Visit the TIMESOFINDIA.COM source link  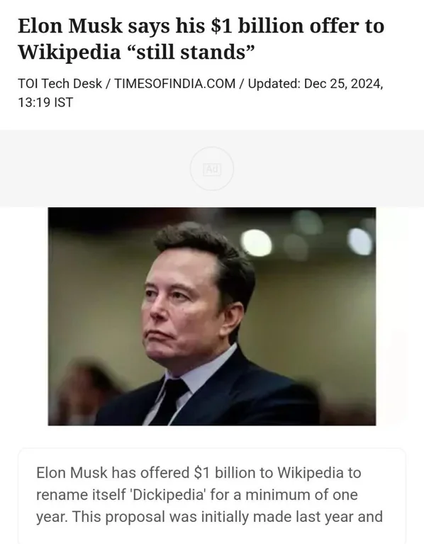pyautogui.click(x=175, y=84)
